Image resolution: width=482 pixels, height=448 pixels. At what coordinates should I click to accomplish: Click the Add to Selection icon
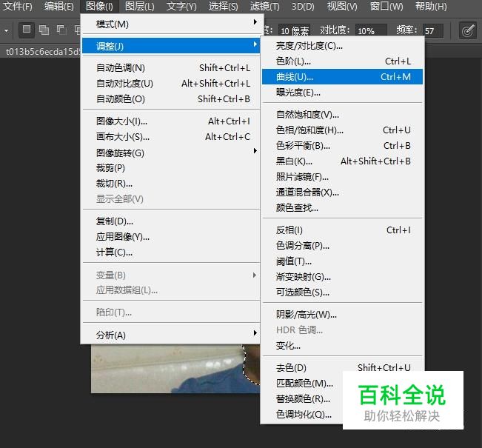[x=44, y=30]
